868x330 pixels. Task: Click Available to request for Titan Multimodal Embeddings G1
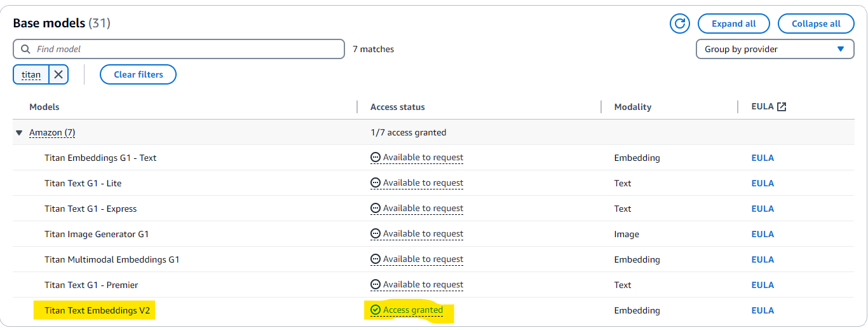click(423, 259)
